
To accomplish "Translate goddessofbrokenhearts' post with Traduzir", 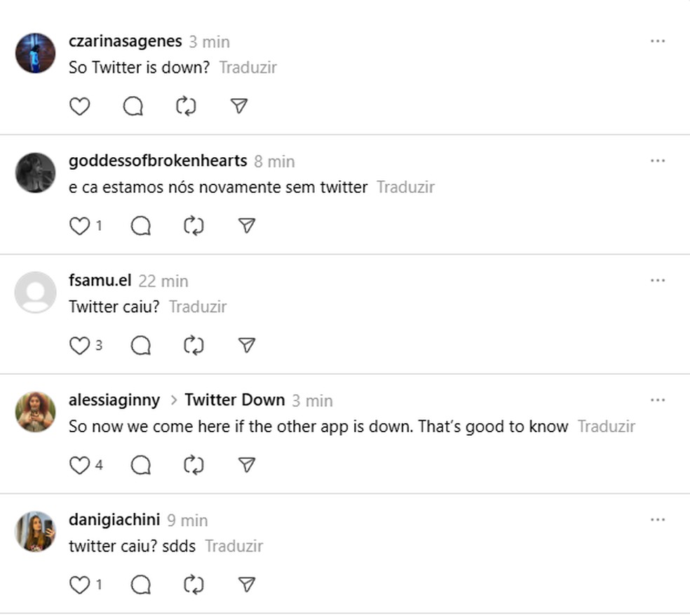I will 405,187.
